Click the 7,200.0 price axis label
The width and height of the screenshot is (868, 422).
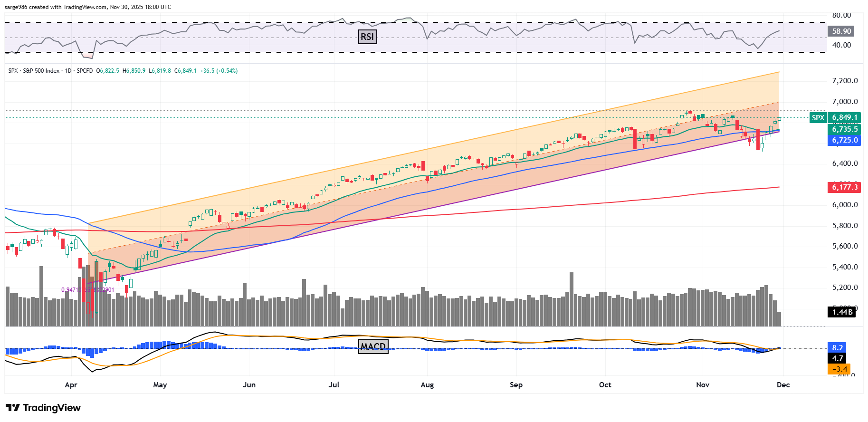click(845, 81)
